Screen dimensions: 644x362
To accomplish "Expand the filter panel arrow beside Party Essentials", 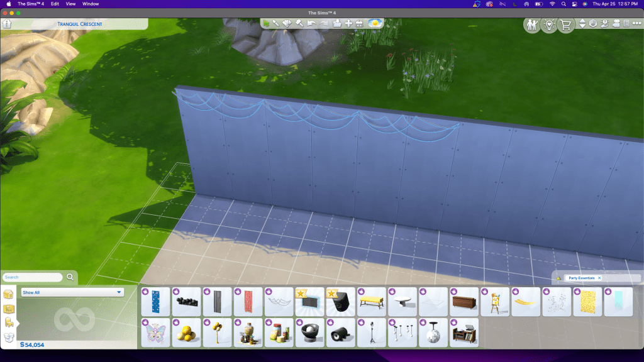I will pyautogui.click(x=558, y=278).
